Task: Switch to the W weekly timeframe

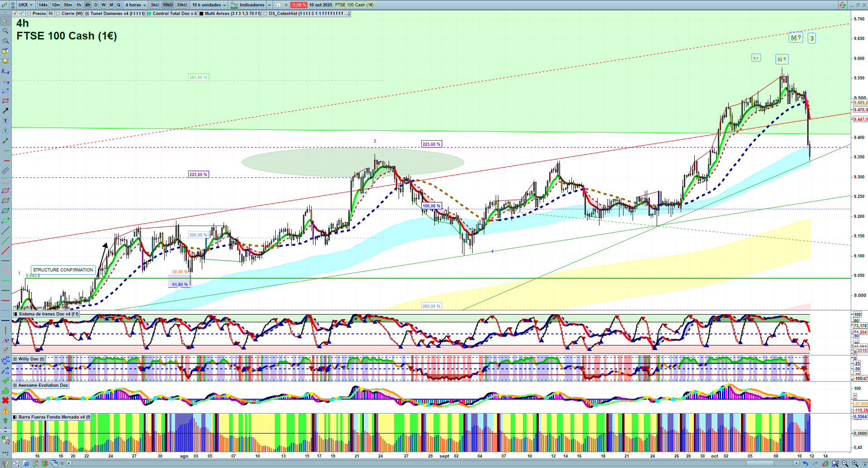Action: point(103,5)
